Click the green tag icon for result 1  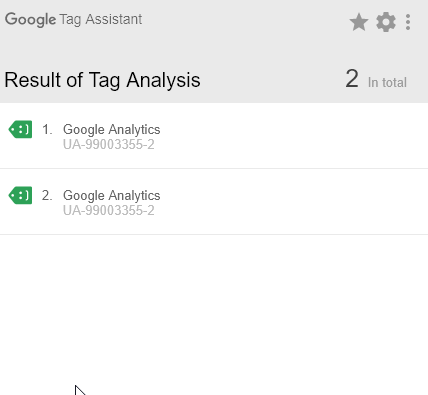pyautogui.click(x=20, y=129)
